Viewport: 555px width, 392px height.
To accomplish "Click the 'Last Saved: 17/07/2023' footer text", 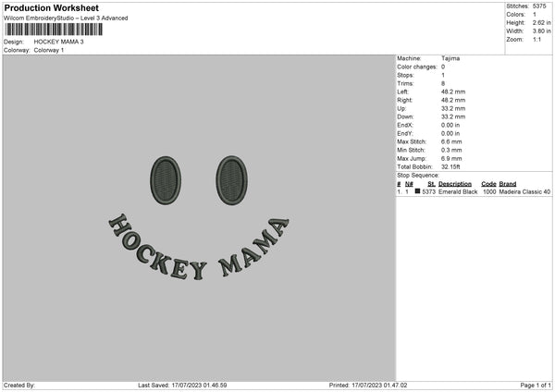I will (x=182, y=386).
